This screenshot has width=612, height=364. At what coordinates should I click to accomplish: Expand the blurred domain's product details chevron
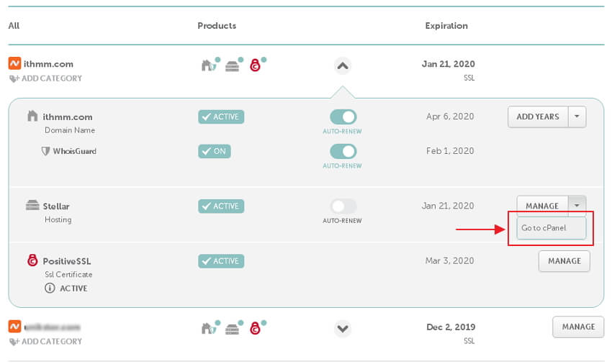pos(343,329)
